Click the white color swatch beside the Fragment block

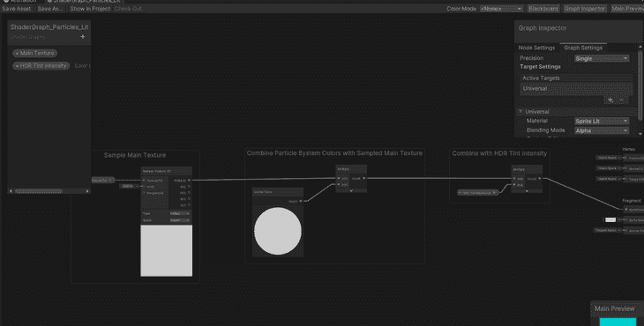[610, 219]
